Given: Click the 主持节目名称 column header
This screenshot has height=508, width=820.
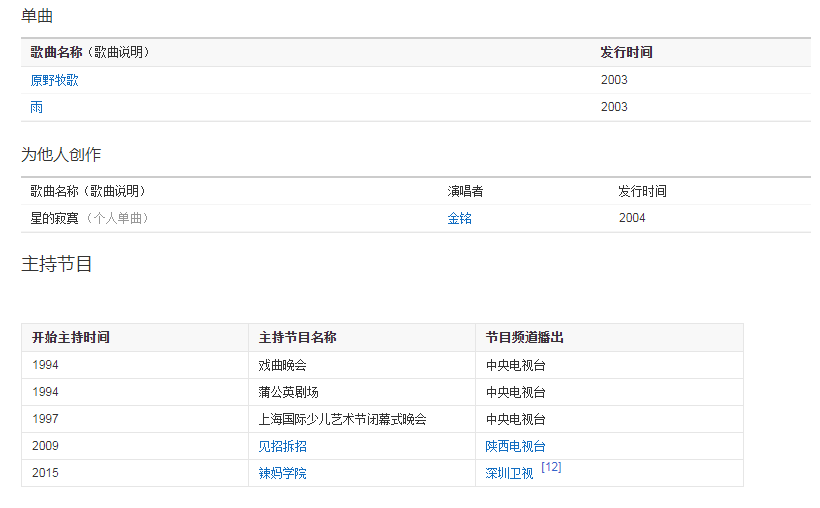Looking at the screenshot, I should [298, 338].
